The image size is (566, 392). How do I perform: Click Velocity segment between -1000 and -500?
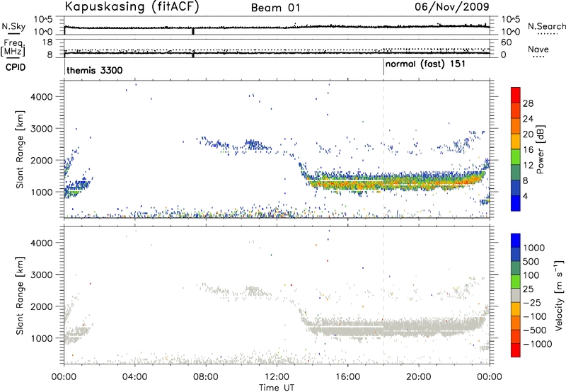[x=516, y=336]
